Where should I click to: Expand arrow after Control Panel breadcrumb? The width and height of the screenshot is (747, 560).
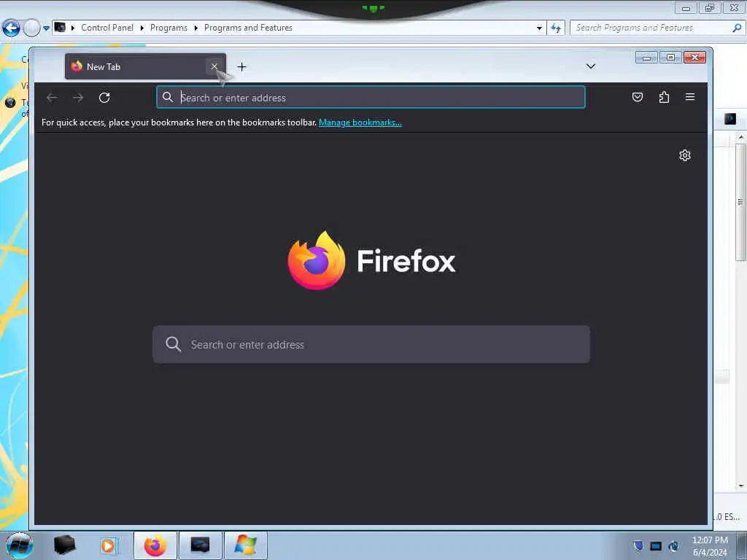point(142,28)
